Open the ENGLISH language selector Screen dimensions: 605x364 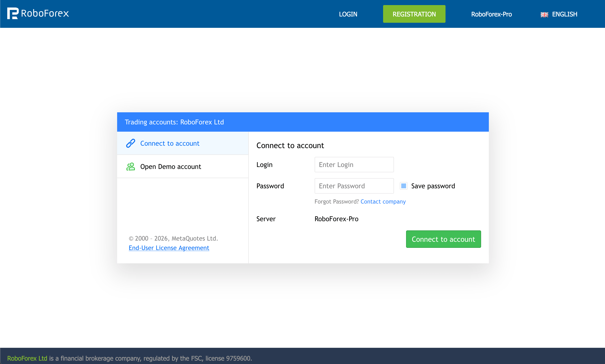point(559,14)
